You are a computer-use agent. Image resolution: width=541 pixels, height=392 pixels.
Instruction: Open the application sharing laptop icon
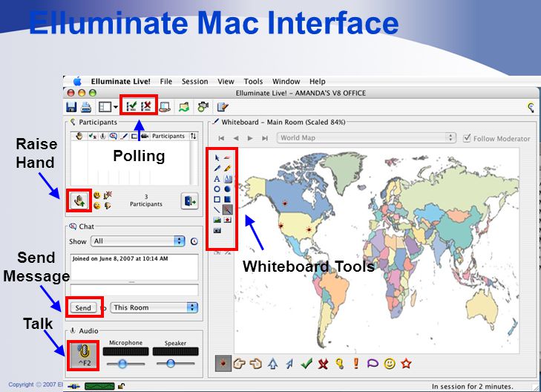coord(165,107)
